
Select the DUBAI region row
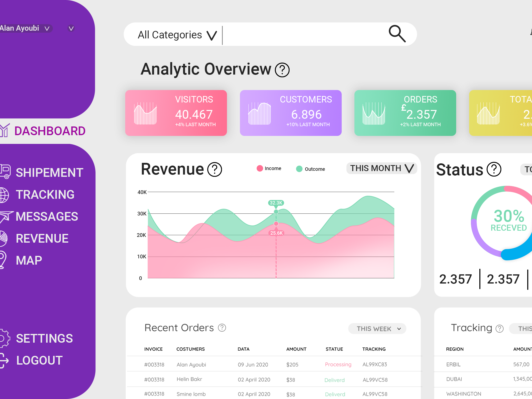click(x=483, y=379)
